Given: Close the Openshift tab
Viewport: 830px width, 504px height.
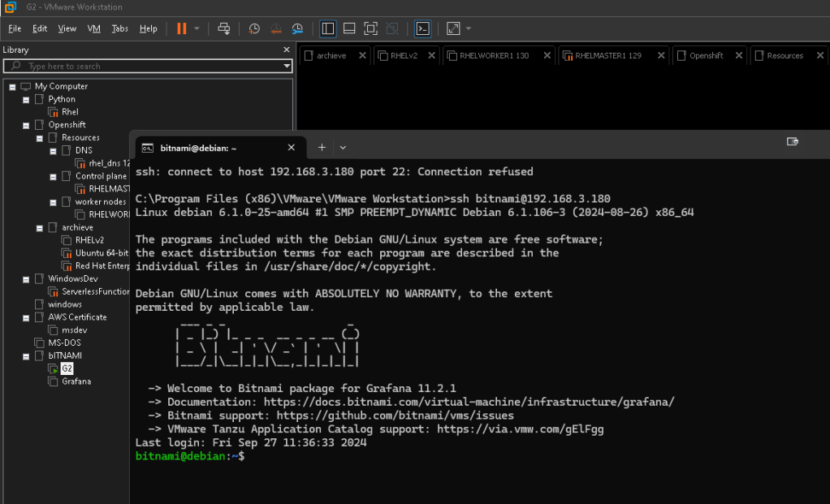Looking at the screenshot, I should [739, 55].
